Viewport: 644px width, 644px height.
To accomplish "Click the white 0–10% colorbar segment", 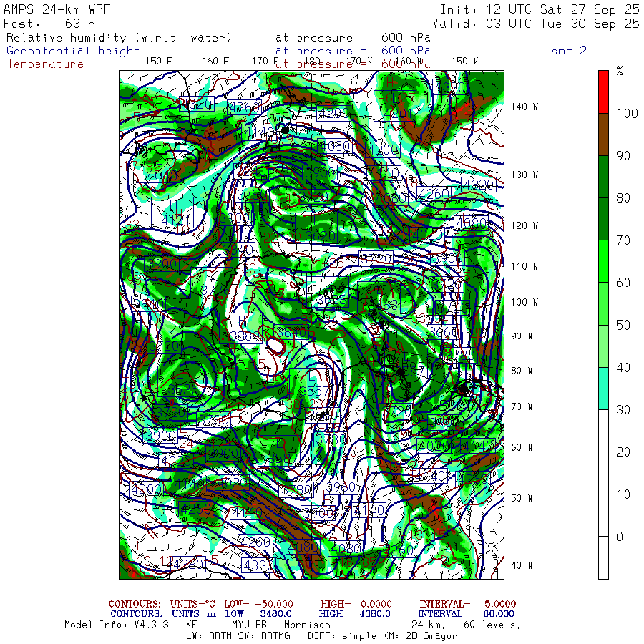I will pos(603,557).
